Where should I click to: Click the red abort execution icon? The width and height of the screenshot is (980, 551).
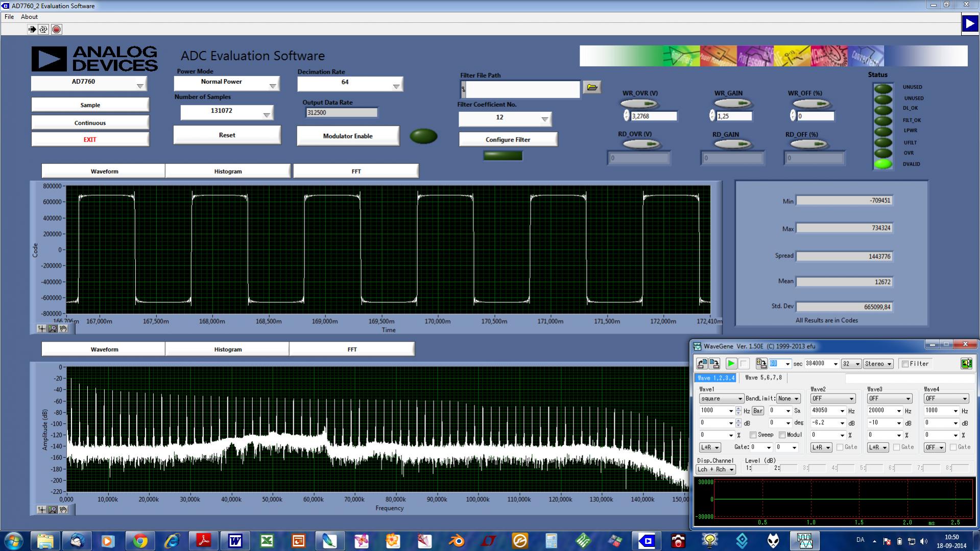pyautogui.click(x=57, y=30)
